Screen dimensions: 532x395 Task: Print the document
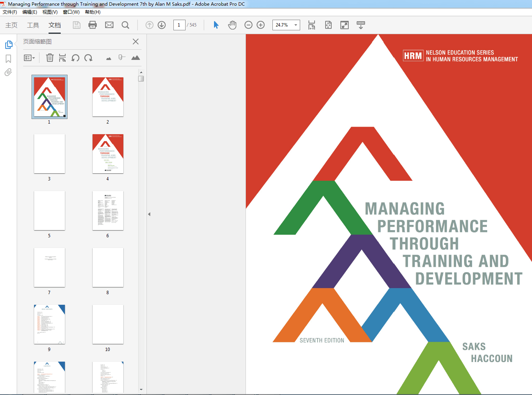tap(93, 25)
